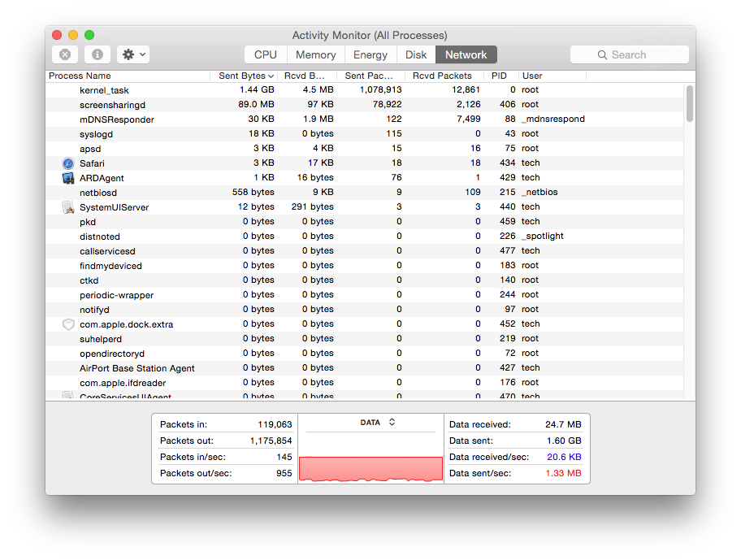Click the SystemUIServer icon
The image size is (741, 560).
(x=68, y=207)
